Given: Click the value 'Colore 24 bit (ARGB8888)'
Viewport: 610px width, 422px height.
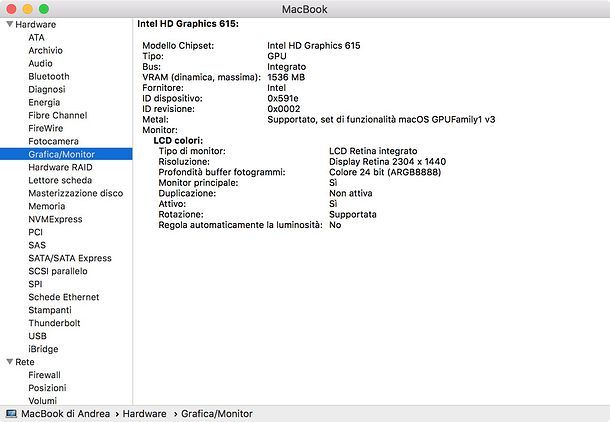Looking at the screenshot, I should tap(385, 172).
